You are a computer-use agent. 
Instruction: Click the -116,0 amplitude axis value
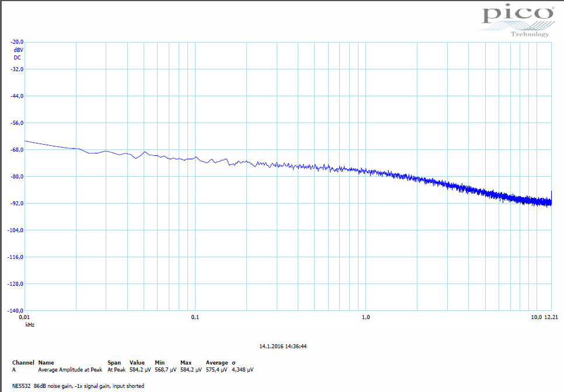(x=15, y=257)
